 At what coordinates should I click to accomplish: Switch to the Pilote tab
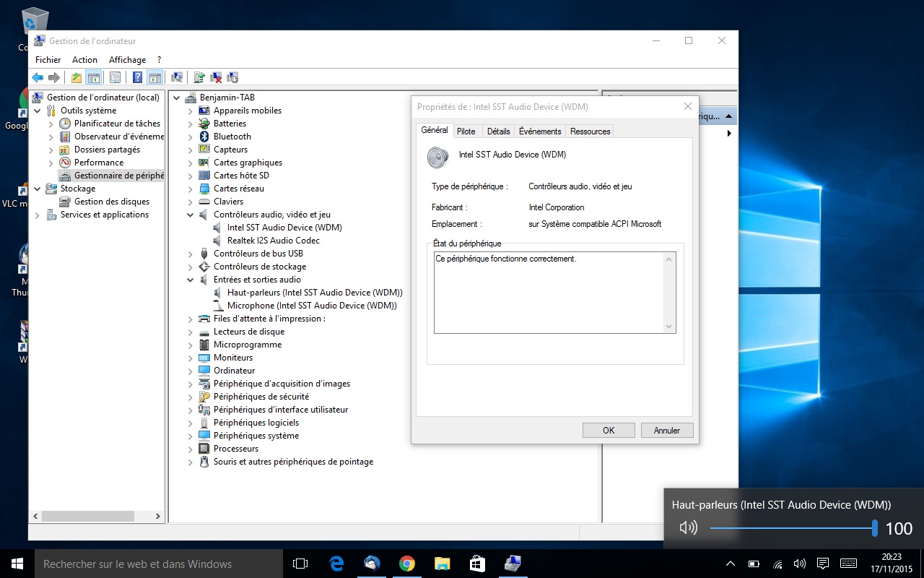point(466,131)
